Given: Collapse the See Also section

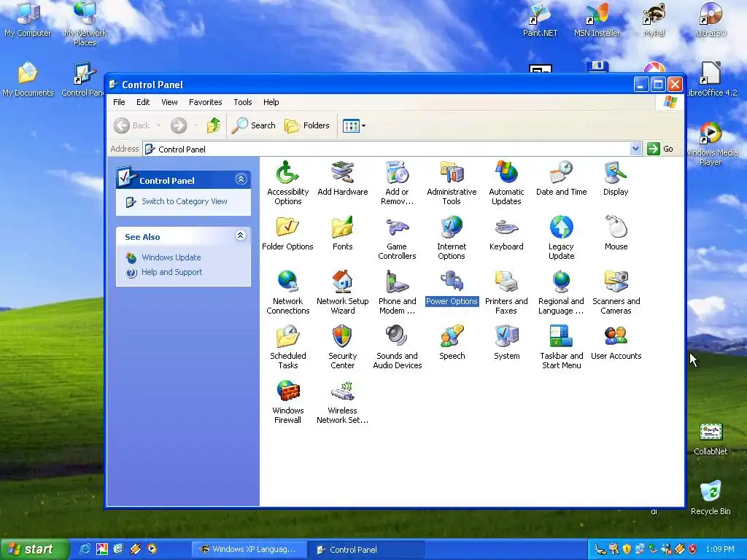Looking at the screenshot, I should (241, 236).
